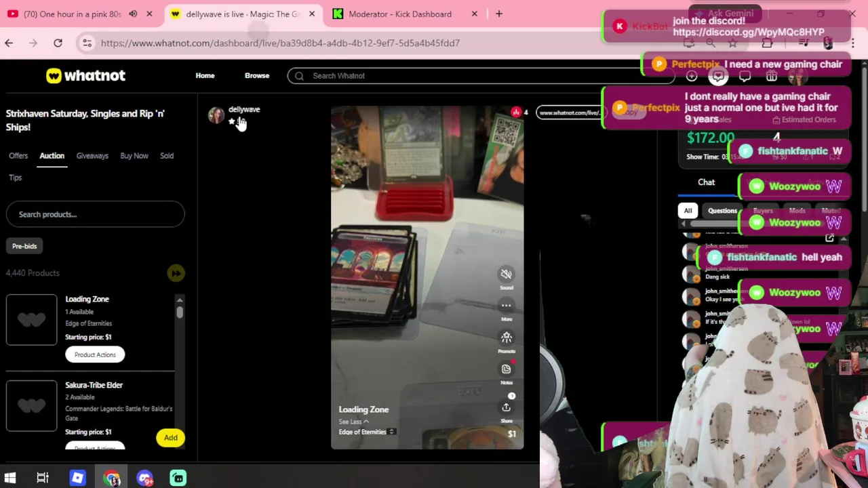Select the All chat filter
868x488 pixels.
(688, 211)
